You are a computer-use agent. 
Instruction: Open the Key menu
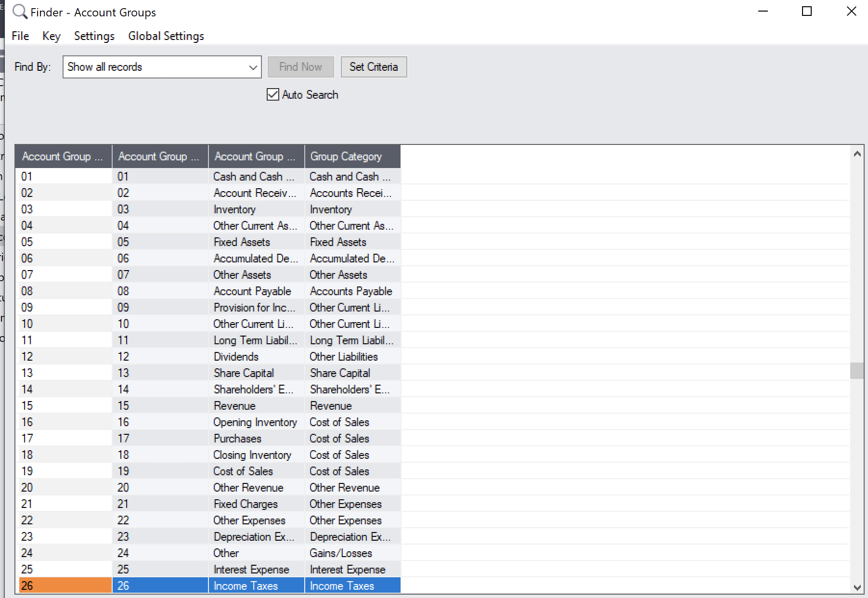pyautogui.click(x=51, y=36)
